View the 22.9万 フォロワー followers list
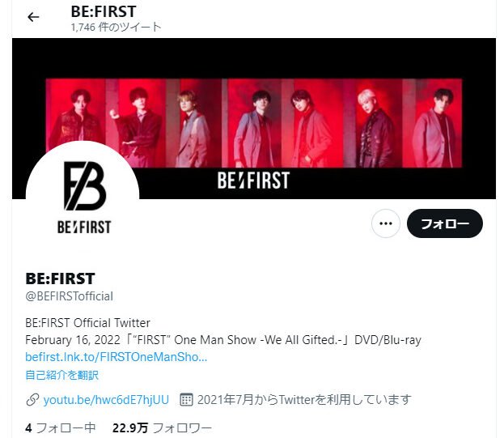The height and width of the screenshot is (438, 504). pyautogui.click(x=162, y=428)
